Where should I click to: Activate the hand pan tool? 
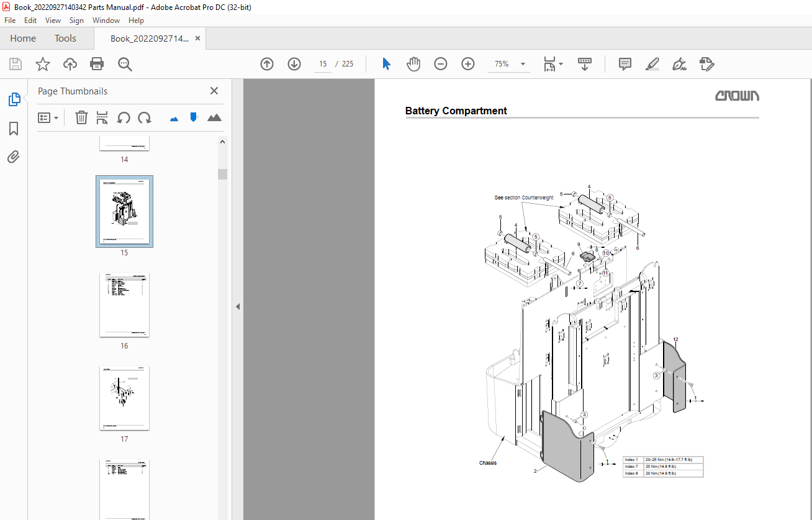coord(413,64)
